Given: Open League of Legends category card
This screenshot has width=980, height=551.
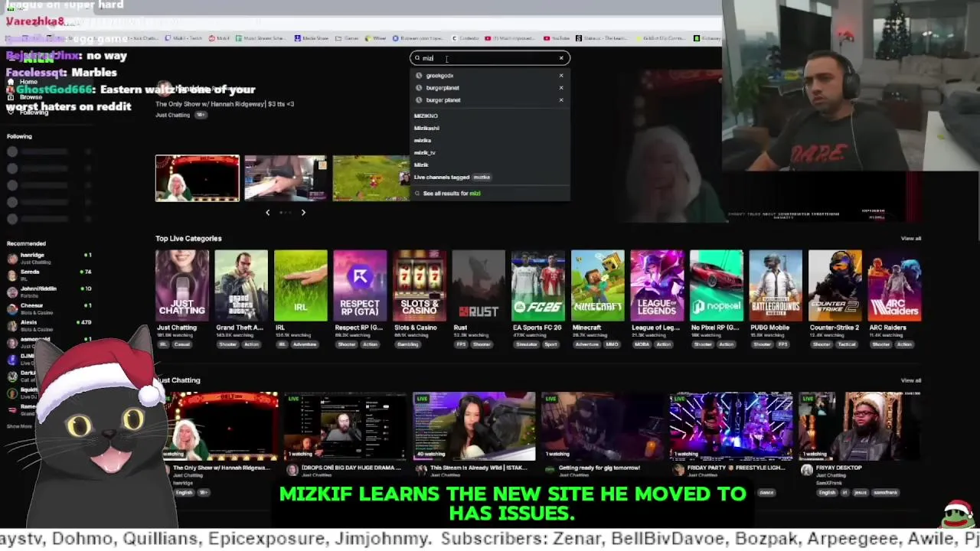Looking at the screenshot, I should point(657,285).
